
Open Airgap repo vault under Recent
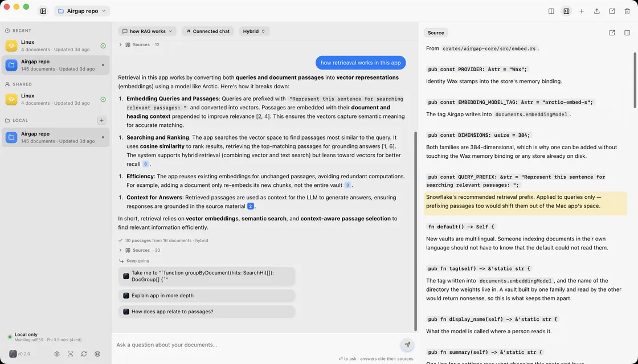55,65
